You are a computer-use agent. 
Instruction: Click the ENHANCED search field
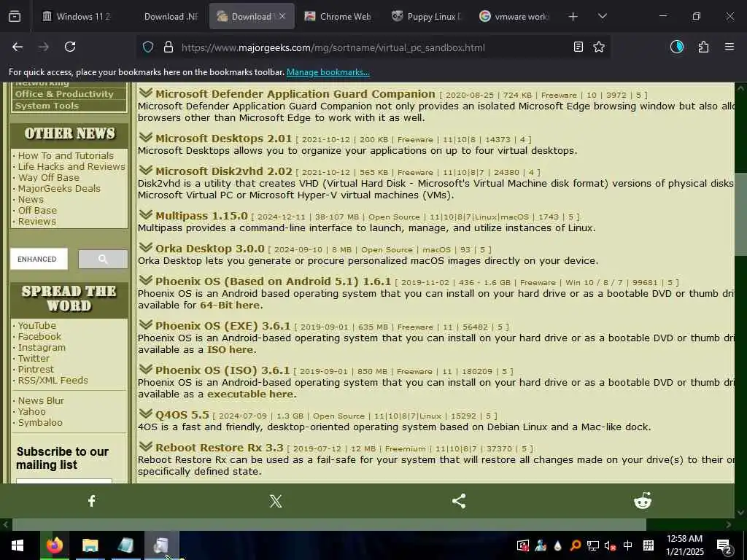(x=39, y=259)
